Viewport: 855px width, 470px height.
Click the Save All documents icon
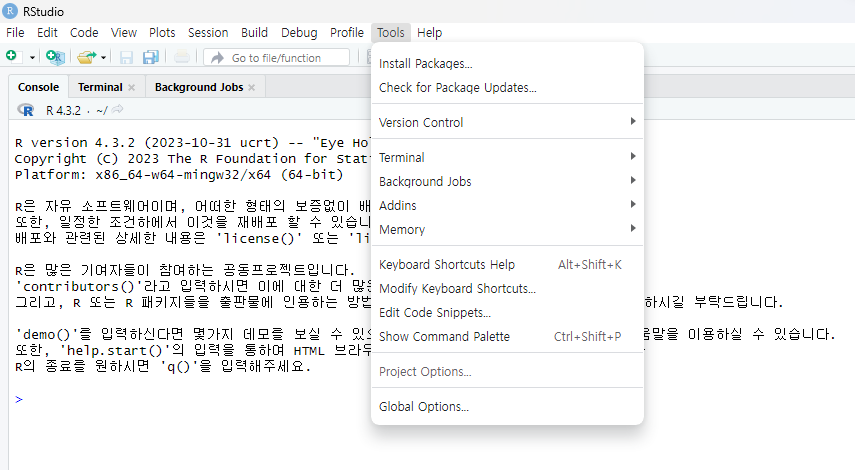click(150, 57)
